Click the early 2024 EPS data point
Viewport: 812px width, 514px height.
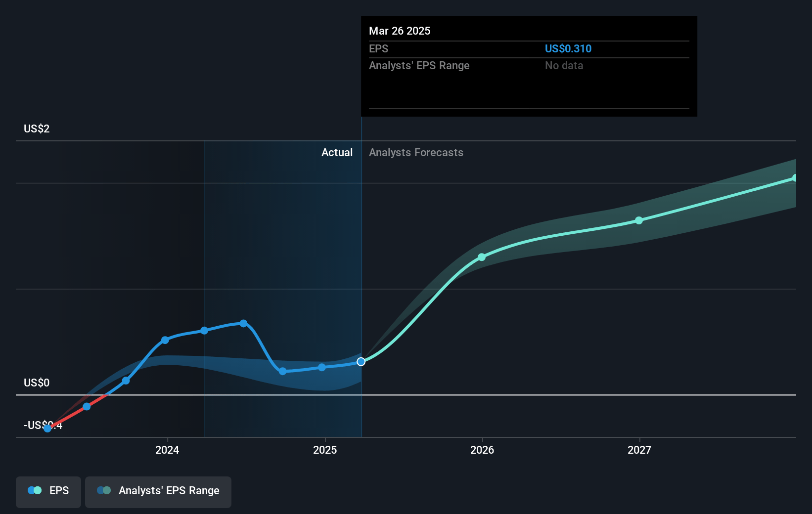point(165,340)
